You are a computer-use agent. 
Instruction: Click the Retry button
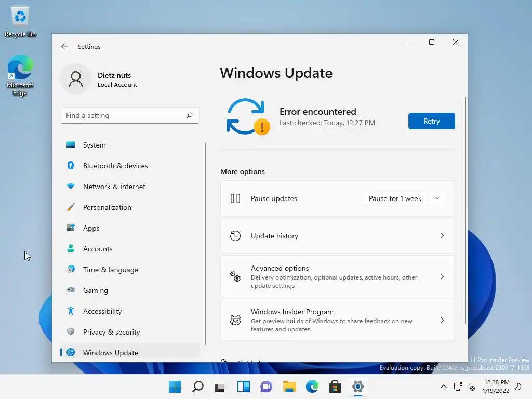coord(431,121)
